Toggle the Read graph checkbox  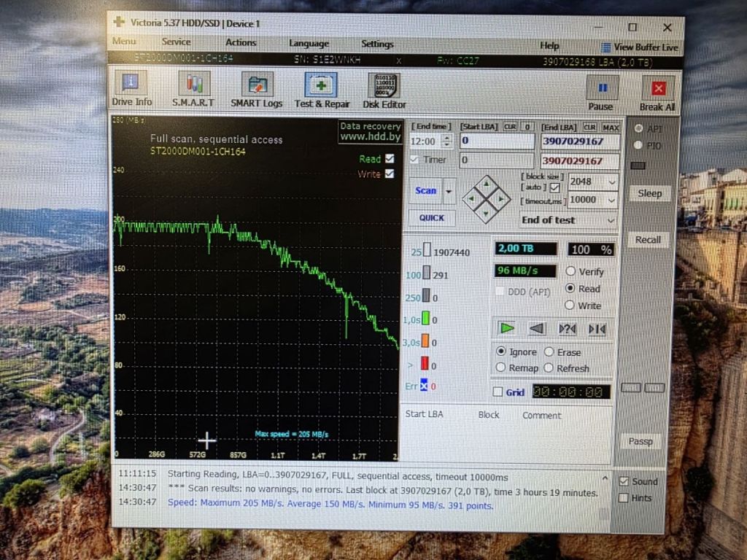(390, 158)
